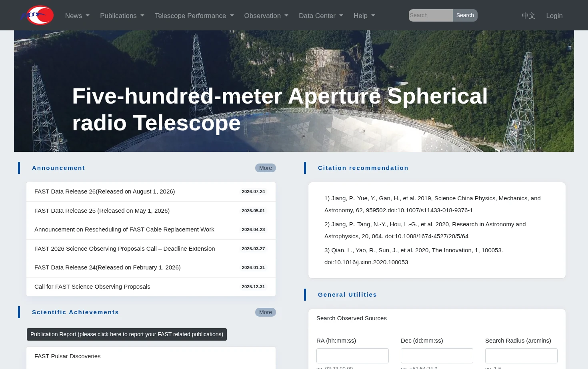This screenshot has width=588, height=369.
Task: Open the News dropdown menu
Action: (77, 16)
